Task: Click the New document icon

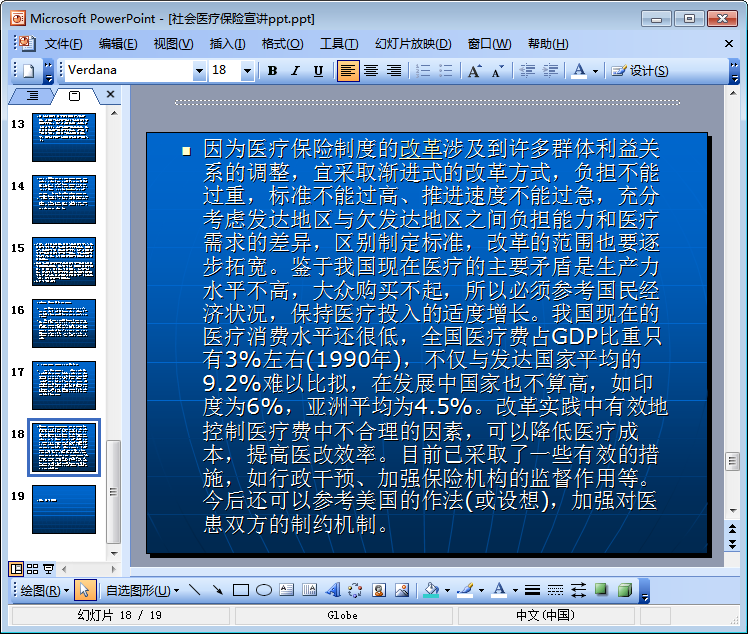Action: coord(29,71)
